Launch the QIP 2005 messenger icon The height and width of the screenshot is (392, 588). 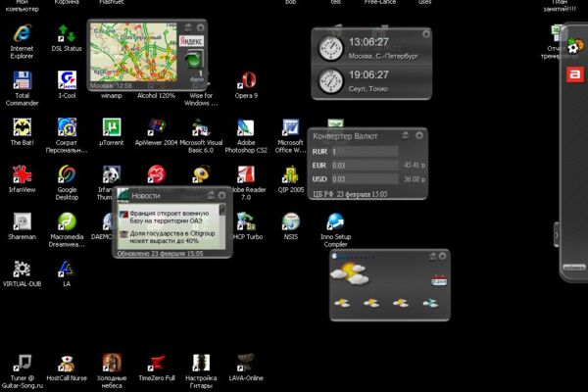tap(291, 174)
